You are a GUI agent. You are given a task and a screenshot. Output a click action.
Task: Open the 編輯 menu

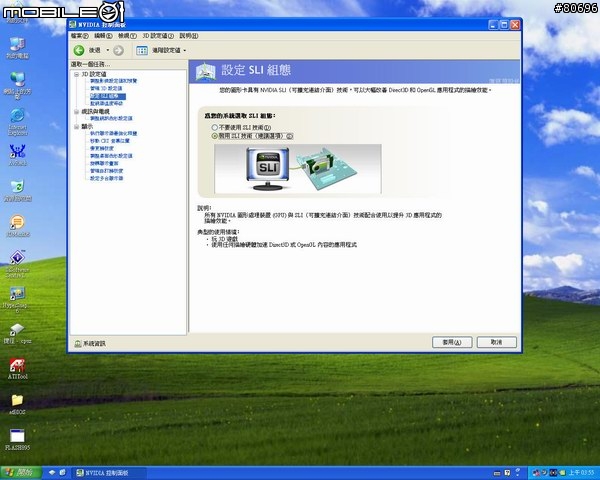103,36
